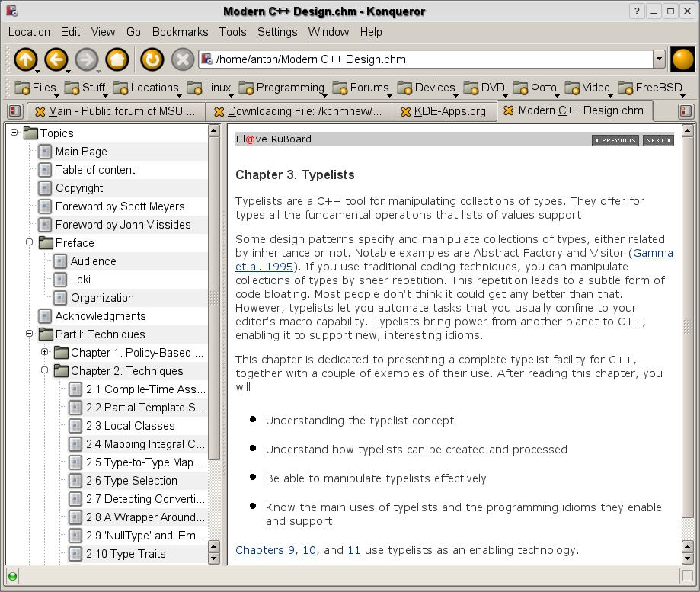This screenshot has width=700, height=592.
Task: Open the Files bookmark folder
Action: [x=35, y=88]
